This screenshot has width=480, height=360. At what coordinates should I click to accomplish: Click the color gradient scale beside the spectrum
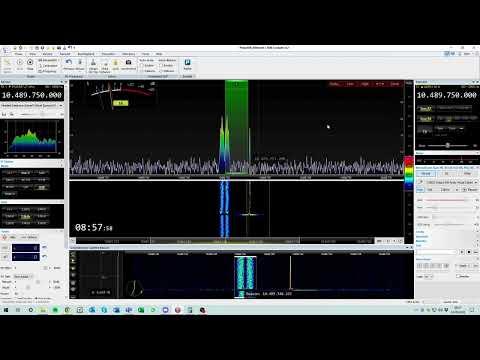[409, 174]
